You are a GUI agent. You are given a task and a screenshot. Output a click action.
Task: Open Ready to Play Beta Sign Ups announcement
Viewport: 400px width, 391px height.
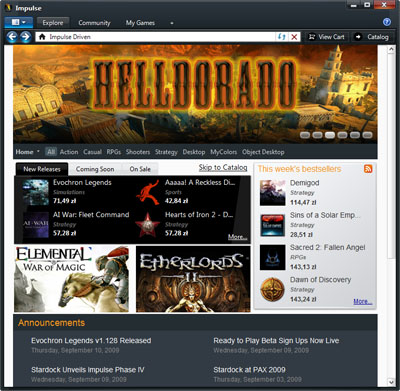(x=276, y=341)
